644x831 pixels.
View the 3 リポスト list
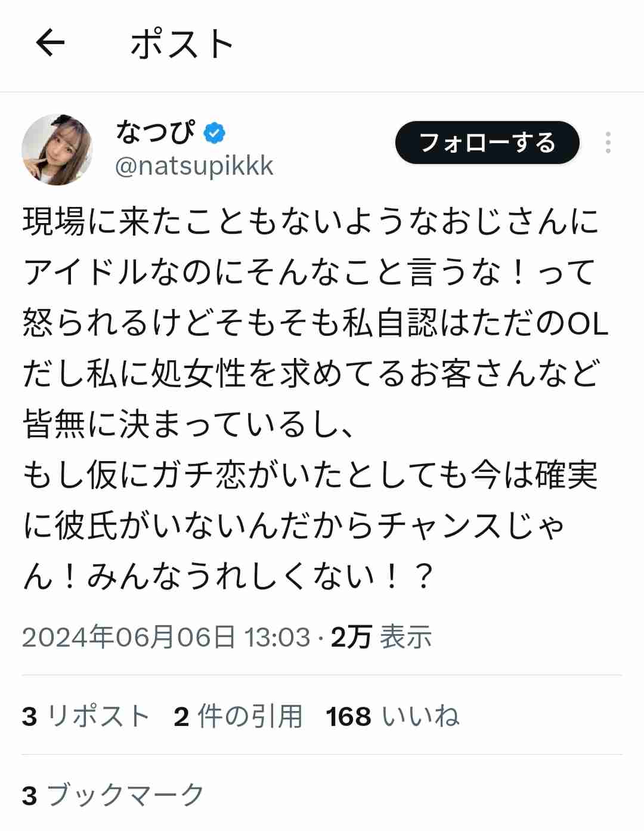[x=86, y=716]
